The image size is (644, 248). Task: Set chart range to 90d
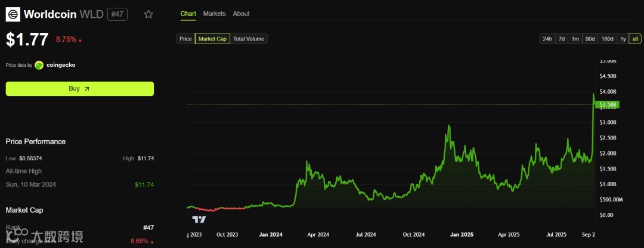point(590,39)
